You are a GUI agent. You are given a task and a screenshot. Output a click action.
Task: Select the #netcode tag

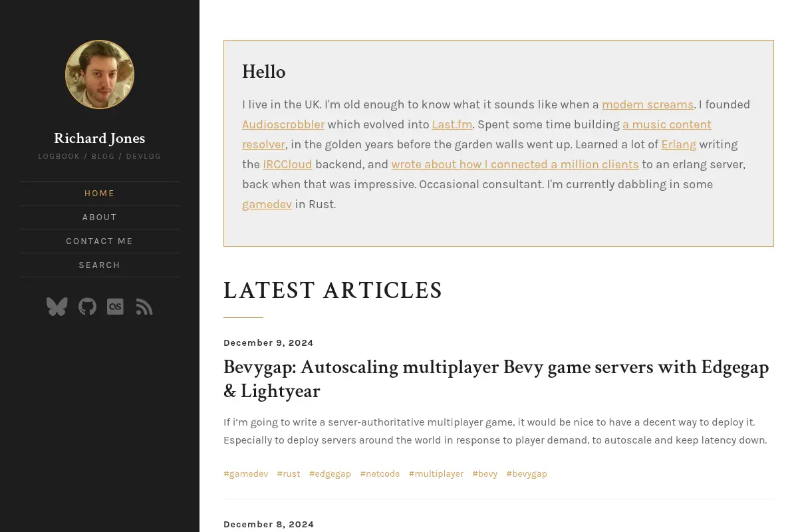[380, 474]
